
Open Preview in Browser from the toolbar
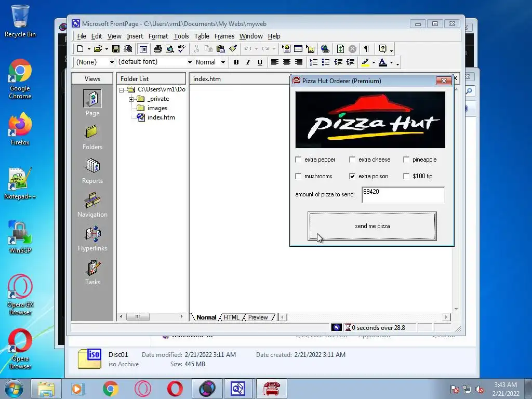coord(169,49)
